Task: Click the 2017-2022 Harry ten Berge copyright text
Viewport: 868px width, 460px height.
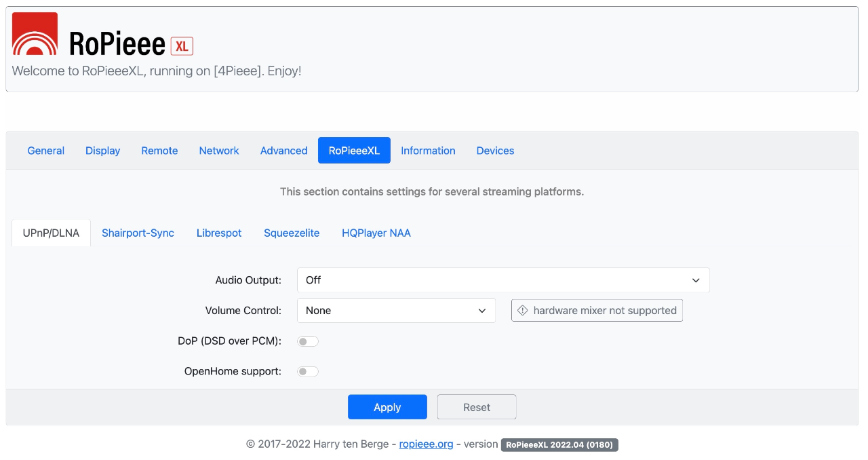Action: click(317, 444)
